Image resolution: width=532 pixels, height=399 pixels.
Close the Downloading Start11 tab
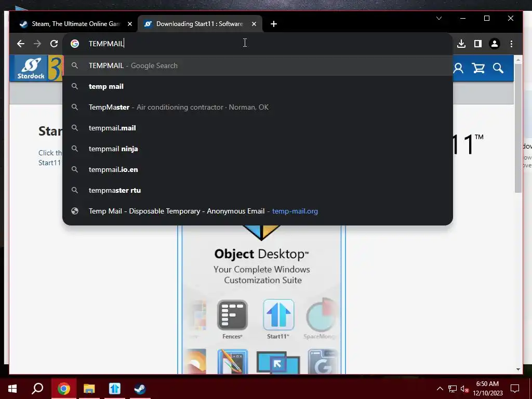(x=254, y=24)
